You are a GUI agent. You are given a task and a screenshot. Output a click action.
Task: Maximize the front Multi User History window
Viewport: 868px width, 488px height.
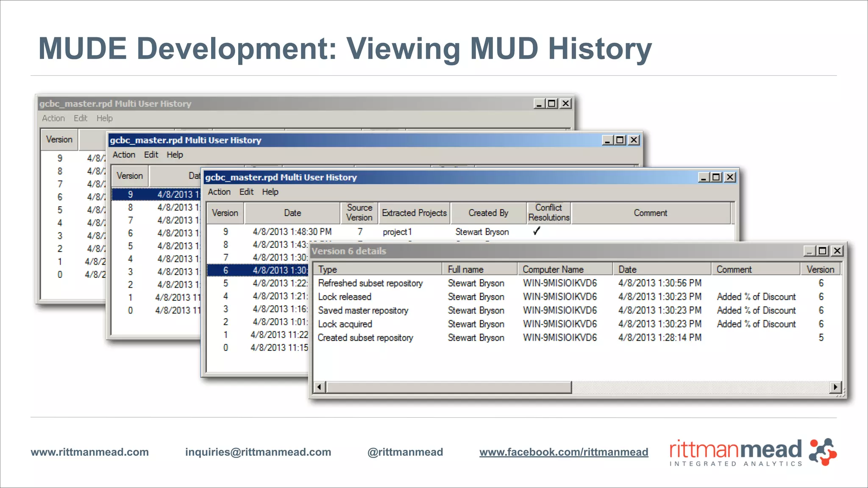tap(716, 177)
